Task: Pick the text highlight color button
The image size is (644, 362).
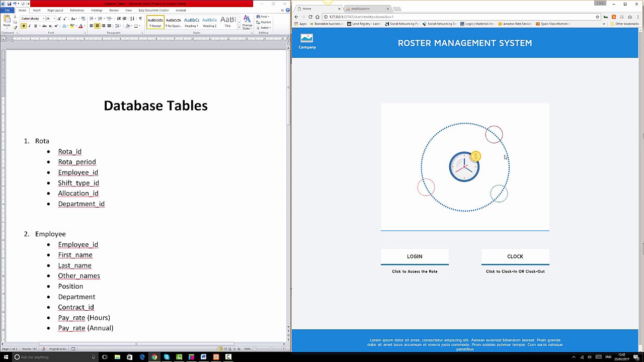Action: coord(72,26)
